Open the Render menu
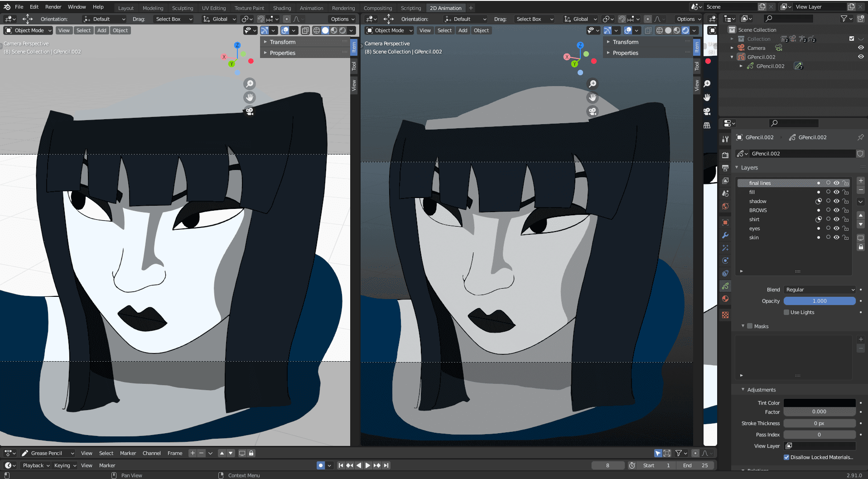Screen dimensions: 868x479 click(x=53, y=7)
